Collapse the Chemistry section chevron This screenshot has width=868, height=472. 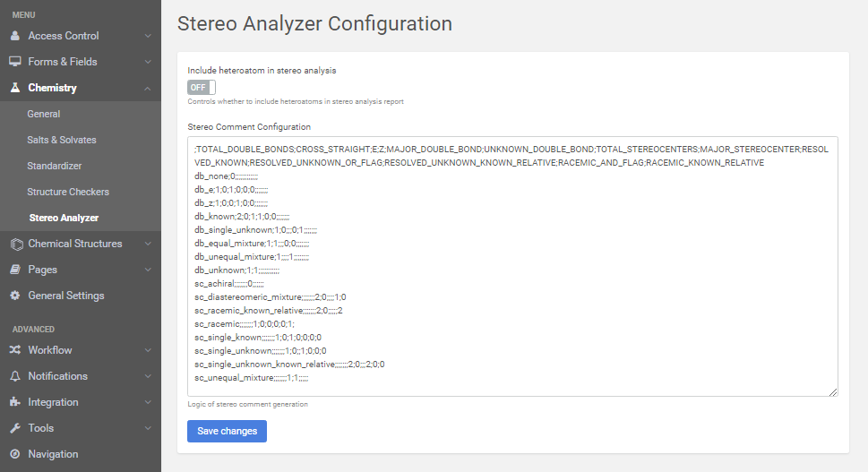(x=148, y=88)
